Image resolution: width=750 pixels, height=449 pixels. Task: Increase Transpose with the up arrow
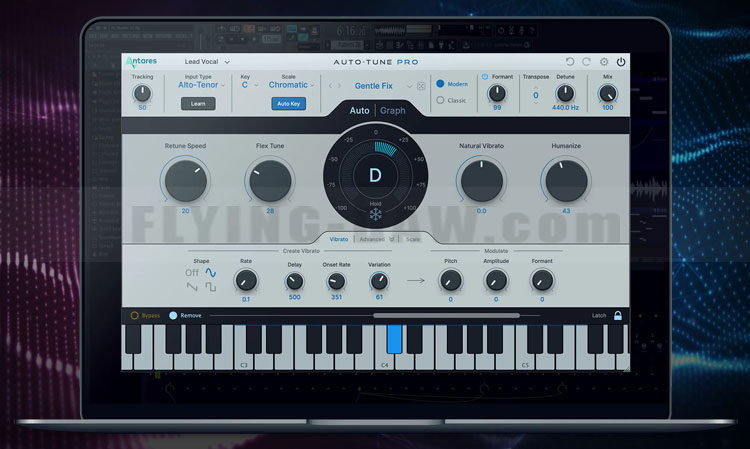point(536,88)
